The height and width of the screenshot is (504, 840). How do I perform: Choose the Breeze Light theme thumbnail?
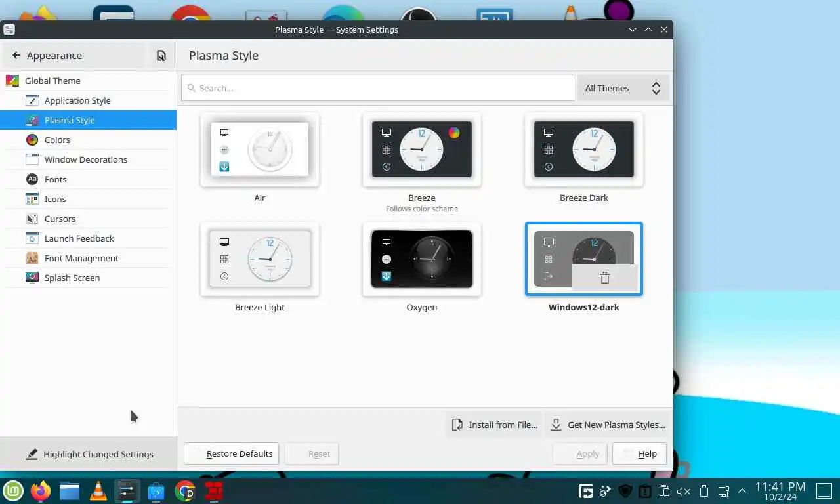coord(260,259)
